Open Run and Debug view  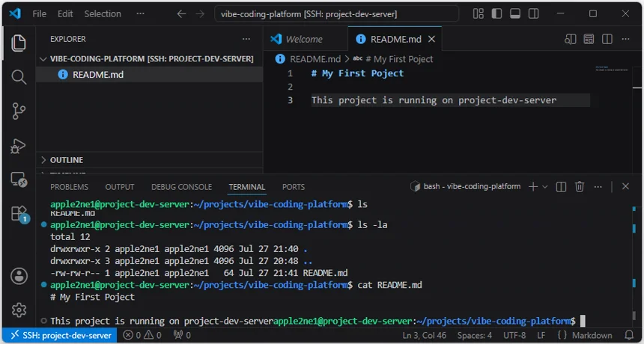[19, 146]
